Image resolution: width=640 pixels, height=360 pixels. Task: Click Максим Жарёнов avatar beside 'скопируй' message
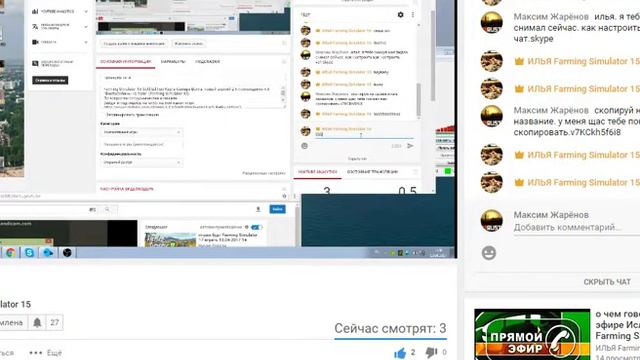pos(491,116)
